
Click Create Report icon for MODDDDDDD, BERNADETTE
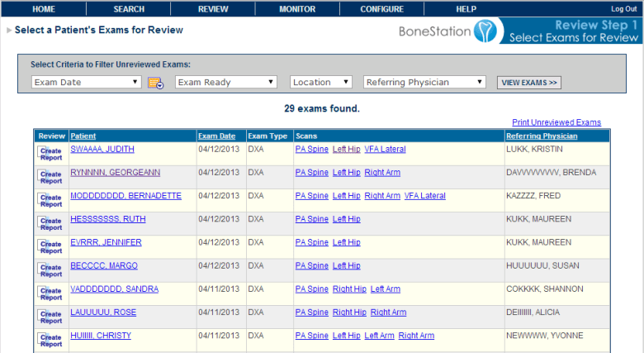point(50,199)
